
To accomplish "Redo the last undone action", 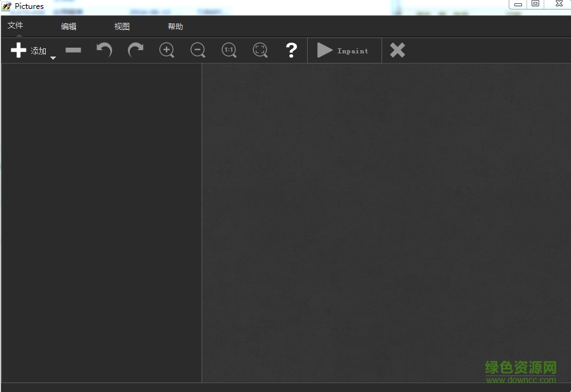I will pyautogui.click(x=135, y=50).
